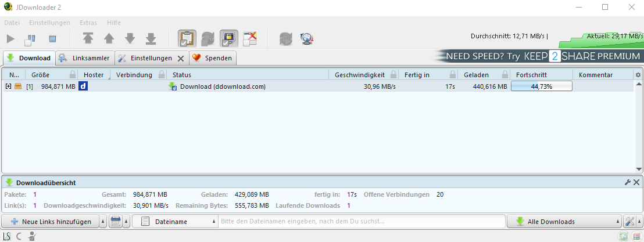Sort by the Hoster column header
The image size is (644, 242).
[x=94, y=75]
